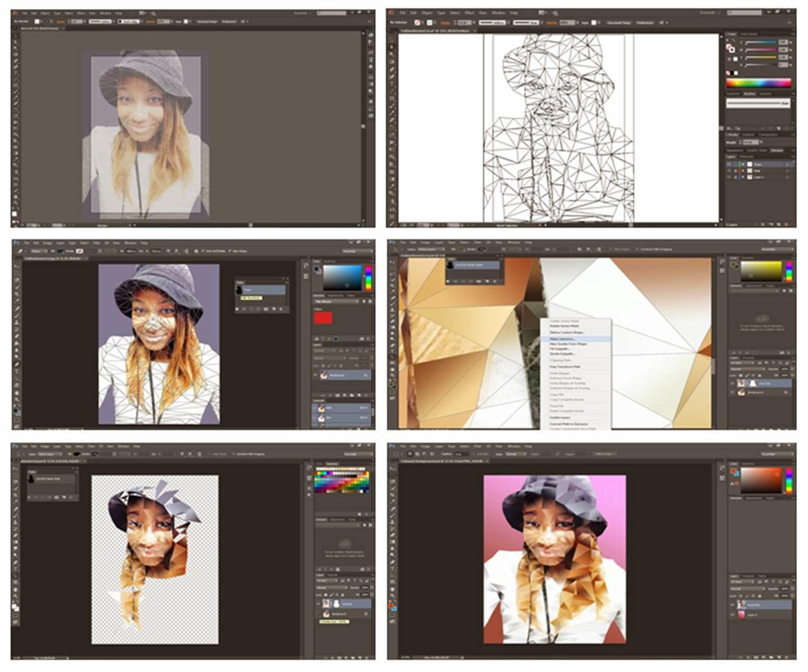This screenshot has width=808, height=672.
Task: Click Preferences button in Illustrator line-art window
Action: 645,22
